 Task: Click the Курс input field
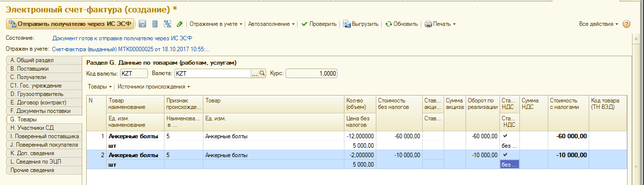click(312, 74)
